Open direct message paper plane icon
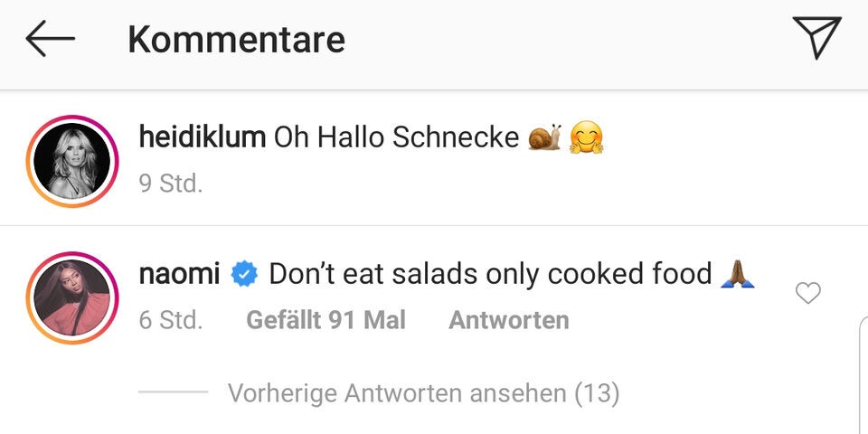This screenshot has width=868, height=434. point(817,38)
